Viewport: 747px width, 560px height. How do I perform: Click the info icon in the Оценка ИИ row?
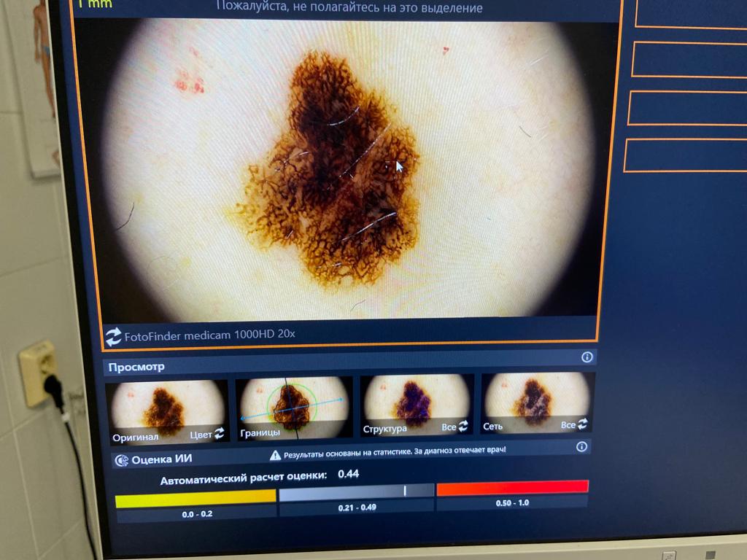tap(581, 447)
